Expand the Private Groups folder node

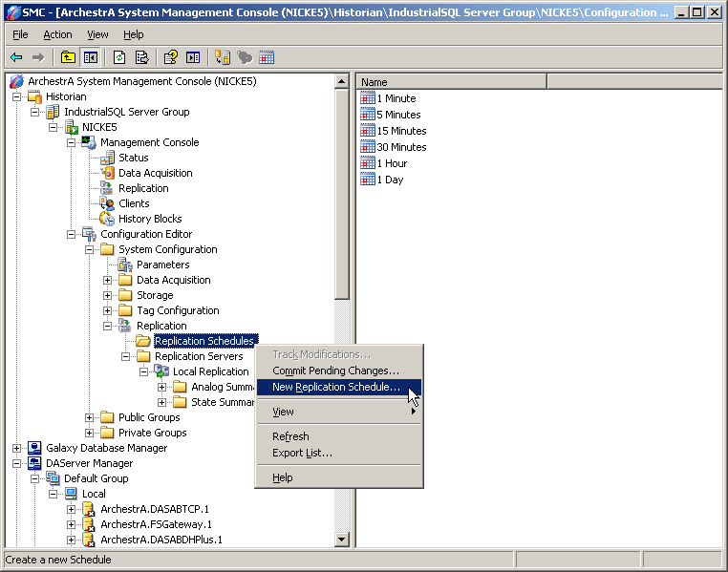pos(89,433)
